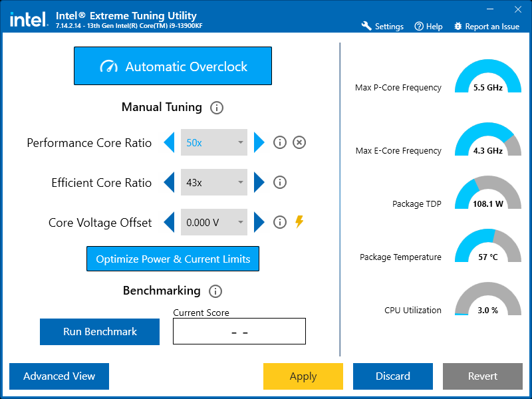Viewport: 532px width, 399px height.
Task: Open the Core Voltage Offset dropdown
Action: click(x=214, y=222)
